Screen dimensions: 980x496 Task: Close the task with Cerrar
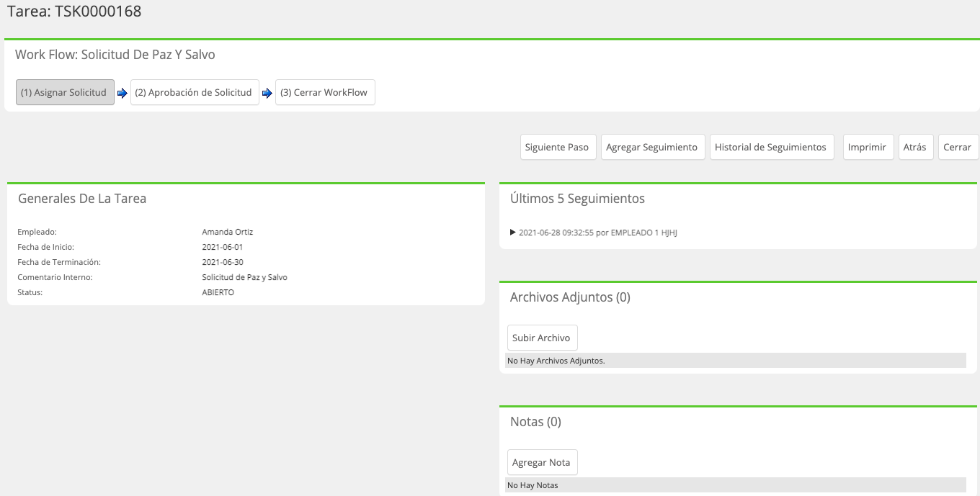[x=958, y=147]
